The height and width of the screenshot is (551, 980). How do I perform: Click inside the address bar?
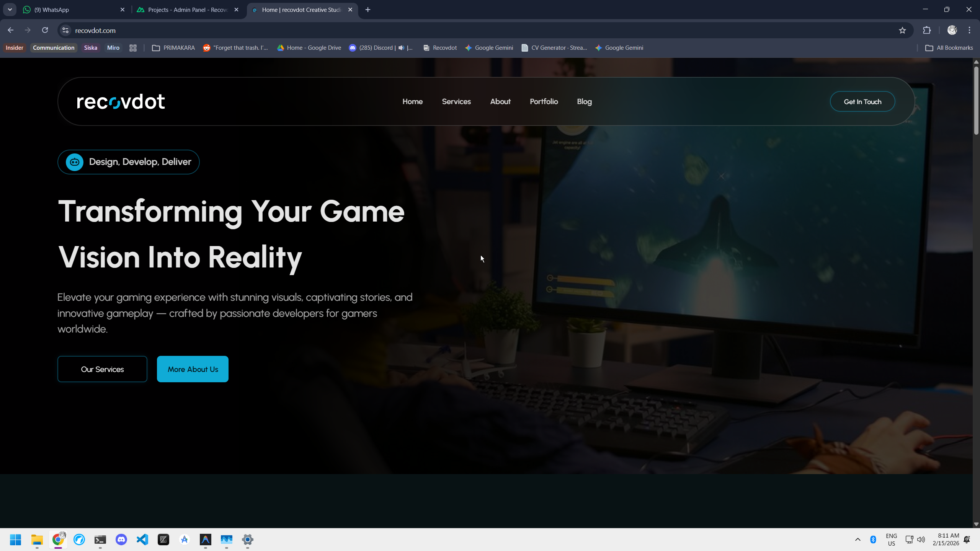(268, 30)
